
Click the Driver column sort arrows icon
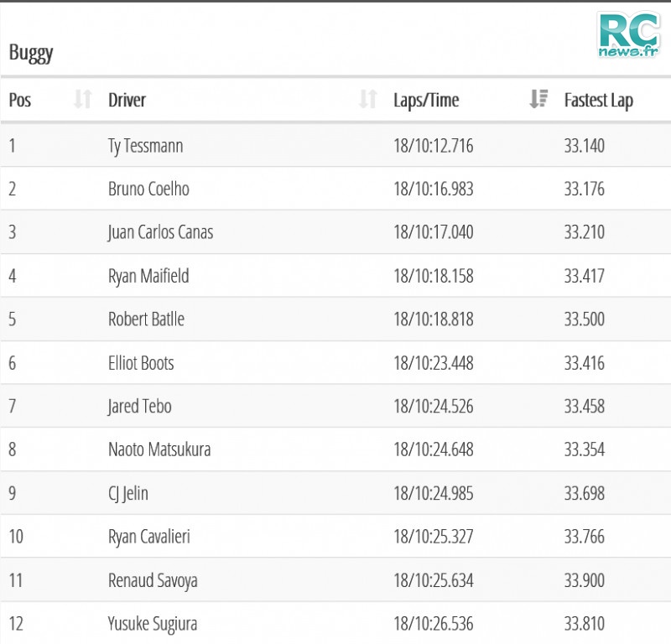click(x=368, y=99)
